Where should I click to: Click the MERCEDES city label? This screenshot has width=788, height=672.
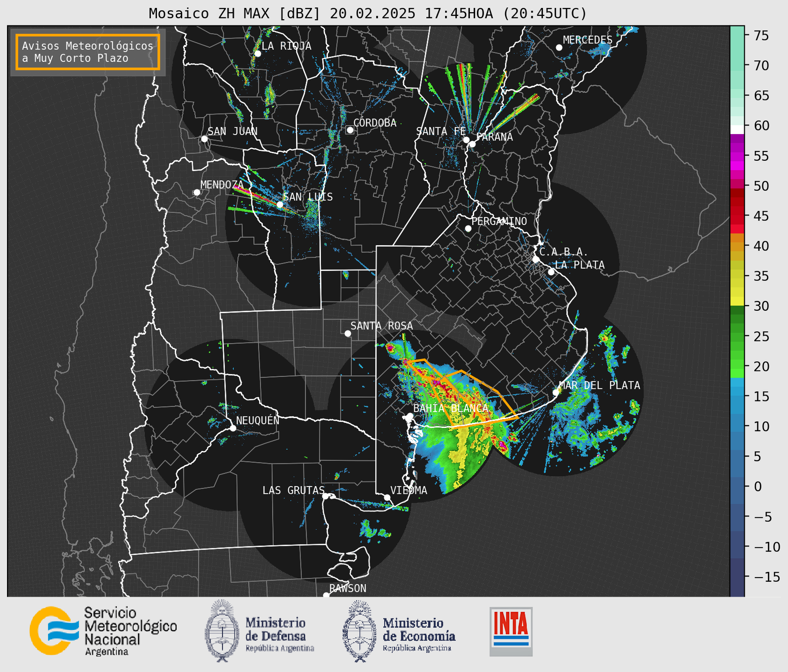588,40
